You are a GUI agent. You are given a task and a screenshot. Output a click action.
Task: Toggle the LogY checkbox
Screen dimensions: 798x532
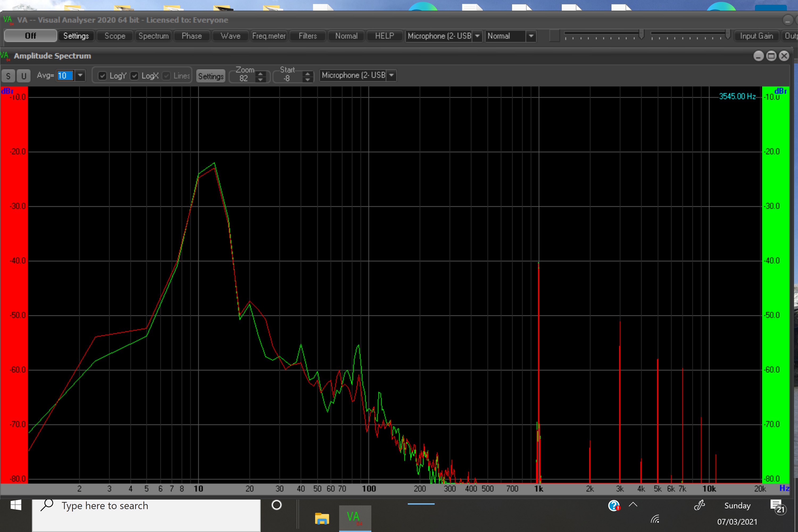click(x=102, y=76)
